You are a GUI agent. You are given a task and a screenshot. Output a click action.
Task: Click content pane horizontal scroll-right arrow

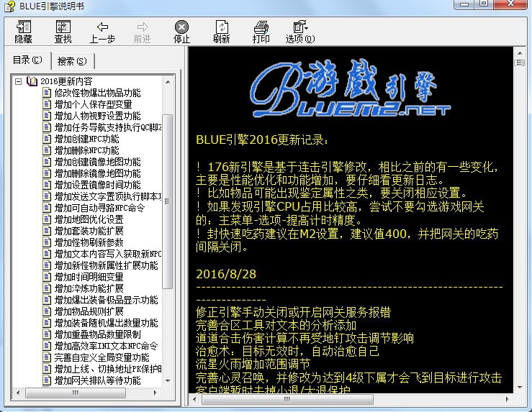click(x=508, y=399)
